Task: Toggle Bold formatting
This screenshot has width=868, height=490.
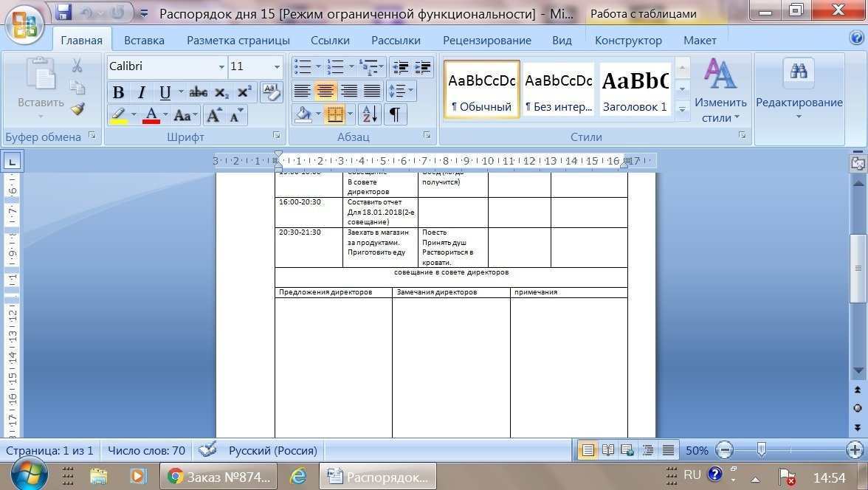Action: [x=117, y=92]
